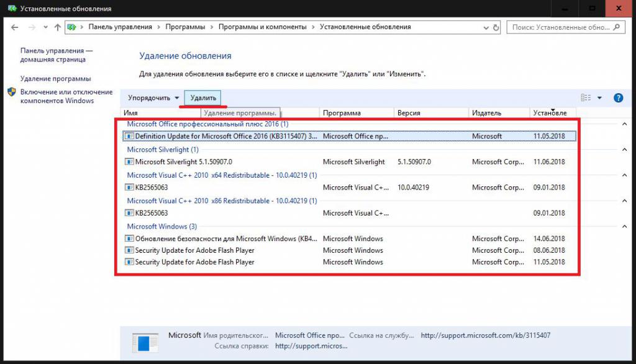Click the control panel icon in address bar
Image resolution: width=636 pixels, height=364 pixels.
[x=72, y=27]
